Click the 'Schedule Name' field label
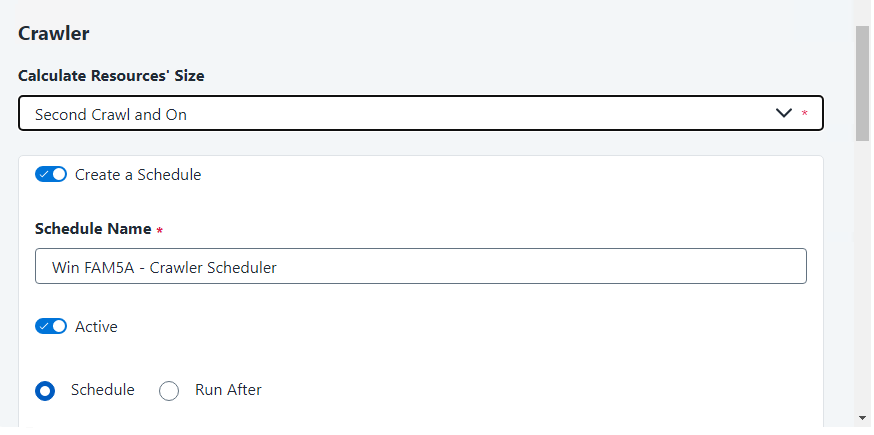 (93, 229)
